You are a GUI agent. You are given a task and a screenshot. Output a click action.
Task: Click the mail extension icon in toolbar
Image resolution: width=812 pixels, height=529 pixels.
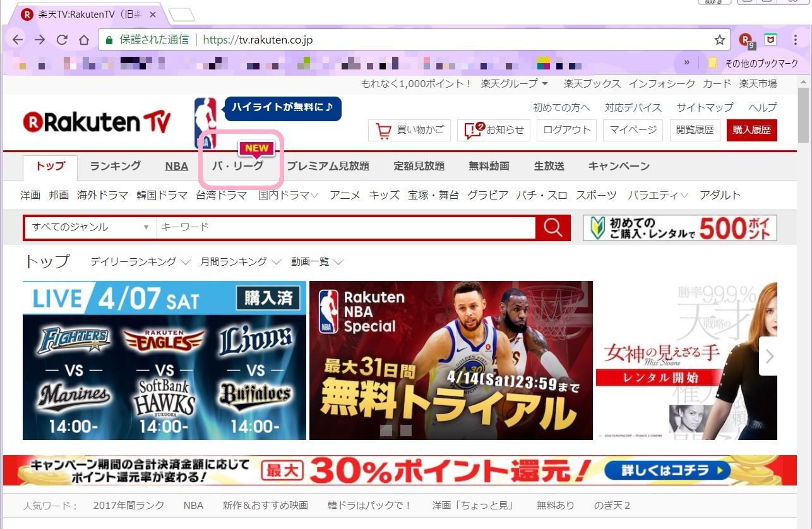click(770, 40)
